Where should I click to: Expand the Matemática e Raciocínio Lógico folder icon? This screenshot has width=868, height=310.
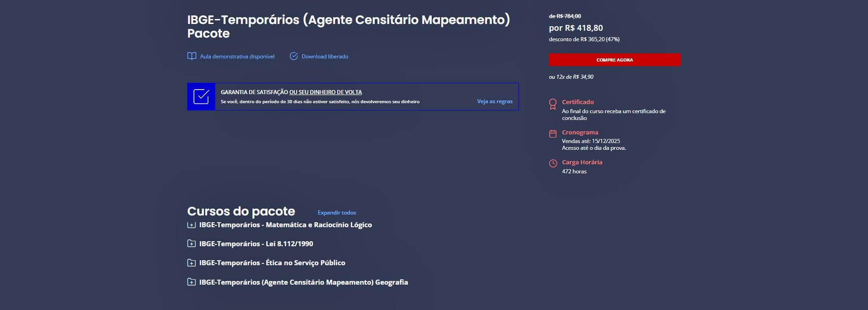[191, 225]
